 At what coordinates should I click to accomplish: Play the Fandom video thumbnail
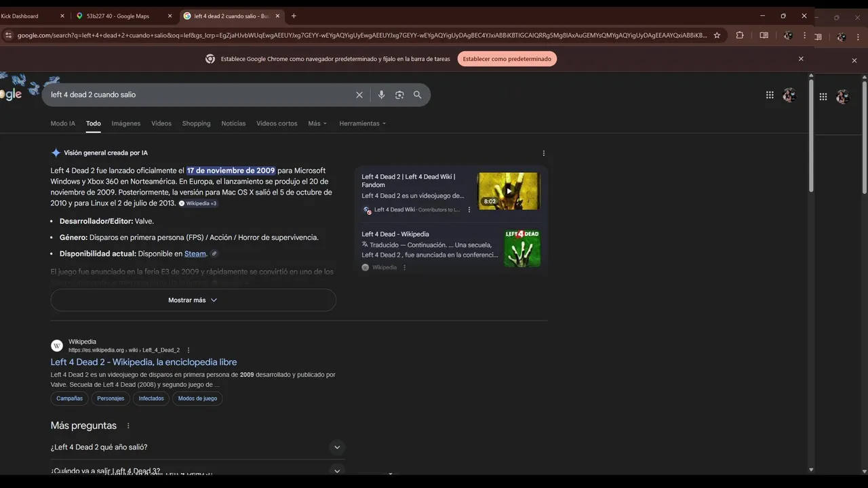click(509, 191)
